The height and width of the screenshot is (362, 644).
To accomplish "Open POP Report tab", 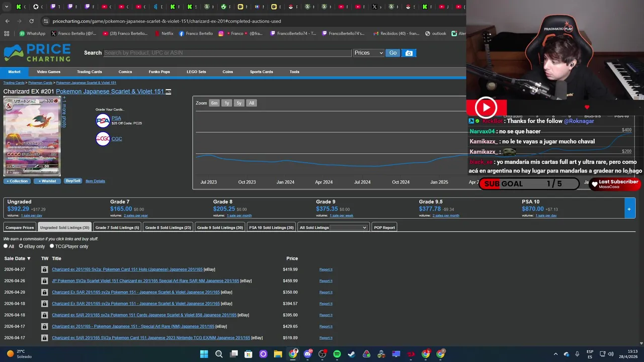I will click(x=384, y=228).
